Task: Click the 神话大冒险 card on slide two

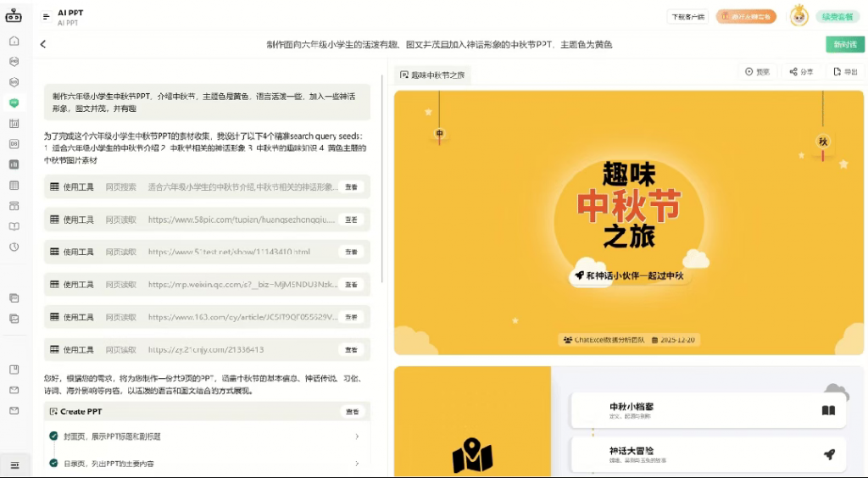Action: click(708, 455)
